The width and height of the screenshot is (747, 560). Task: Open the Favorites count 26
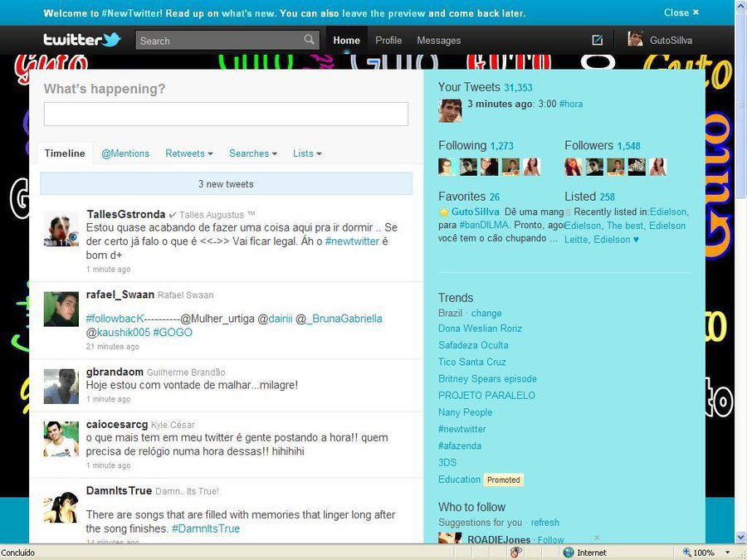[x=495, y=197]
